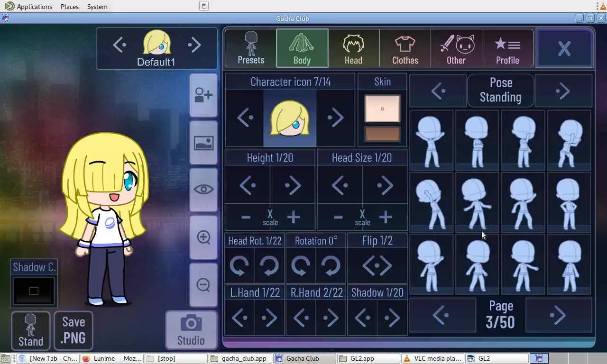
Task: Select next R.Hand option
Action: coord(331,318)
